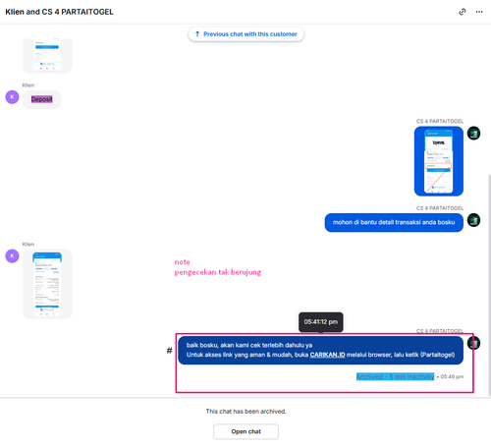Click the hash icon beside last message
Viewport: 491px width, 448px height.
pos(169,351)
